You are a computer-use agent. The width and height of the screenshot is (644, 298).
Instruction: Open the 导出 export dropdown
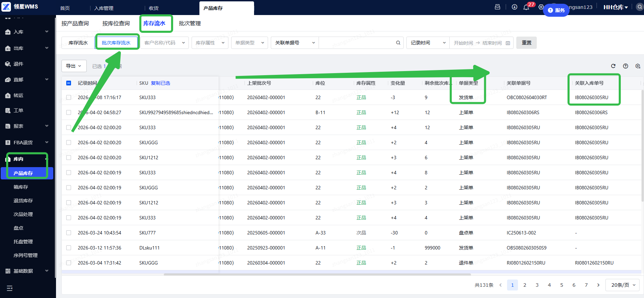[74, 66]
